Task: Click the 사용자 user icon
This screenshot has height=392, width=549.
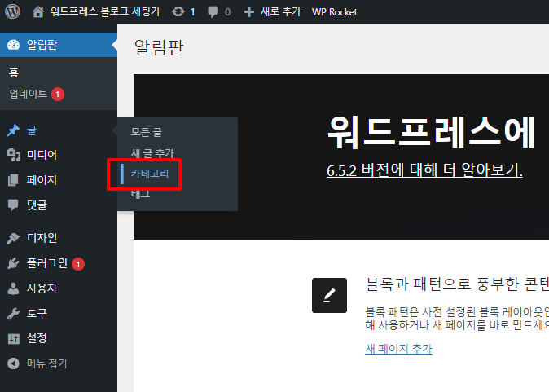Action: click(13, 288)
